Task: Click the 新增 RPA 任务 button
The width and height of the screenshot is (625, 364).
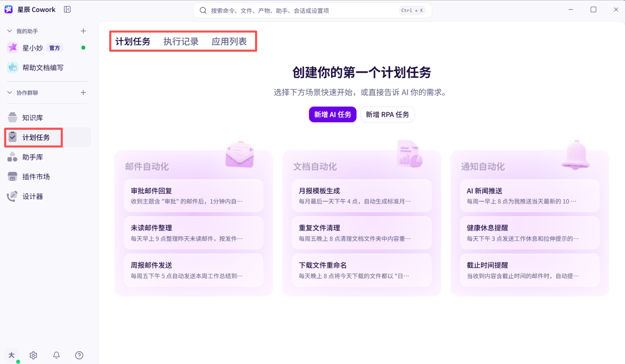Action: click(x=387, y=114)
